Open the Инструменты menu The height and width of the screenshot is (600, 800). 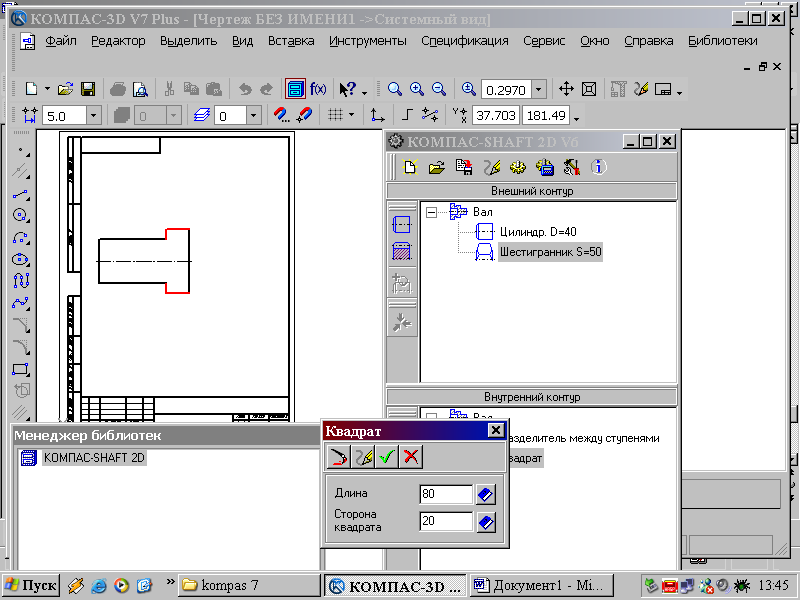pos(368,41)
